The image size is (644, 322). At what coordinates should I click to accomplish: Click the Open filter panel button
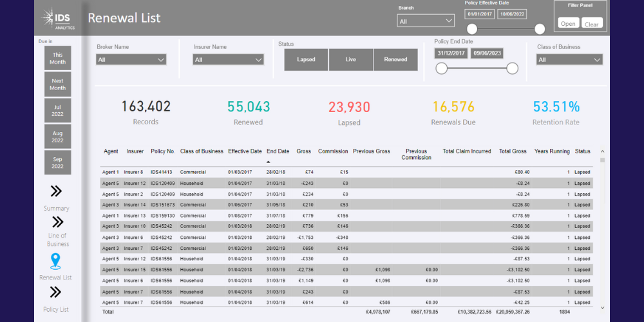pos(568,24)
